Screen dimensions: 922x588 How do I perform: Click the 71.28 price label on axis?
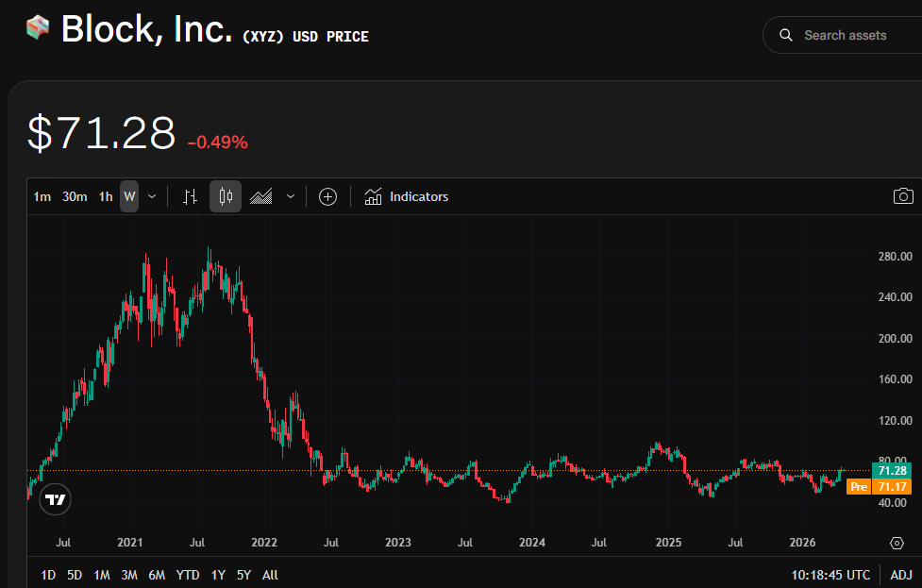(x=891, y=470)
